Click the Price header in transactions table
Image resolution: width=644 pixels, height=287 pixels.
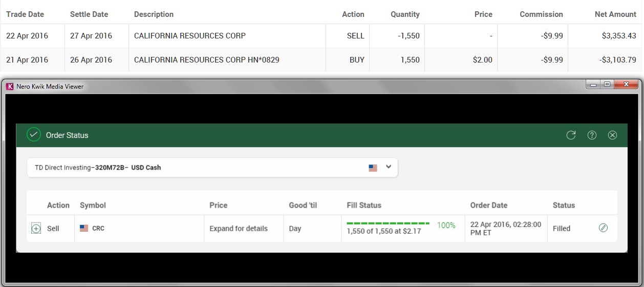(x=483, y=14)
